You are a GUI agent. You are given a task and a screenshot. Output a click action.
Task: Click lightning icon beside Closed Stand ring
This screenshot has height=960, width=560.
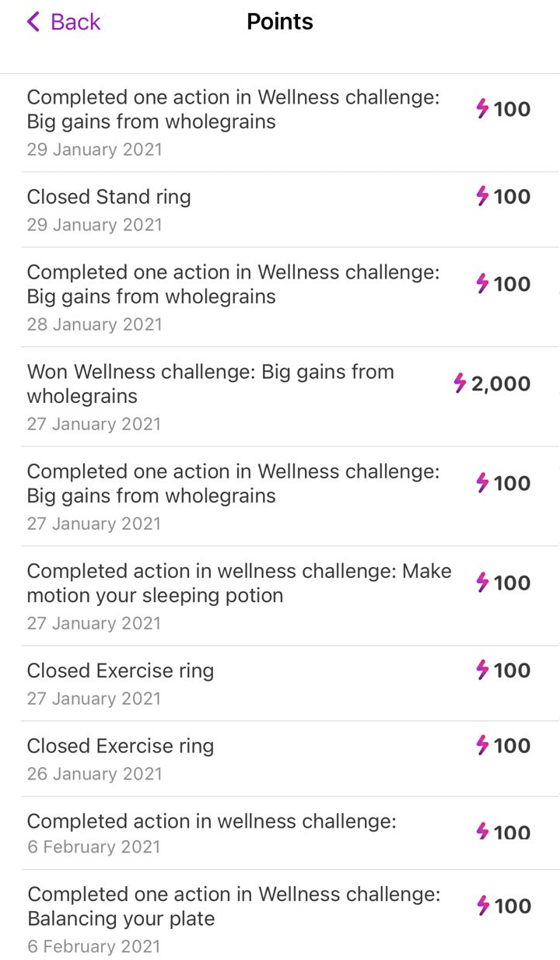tap(482, 197)
